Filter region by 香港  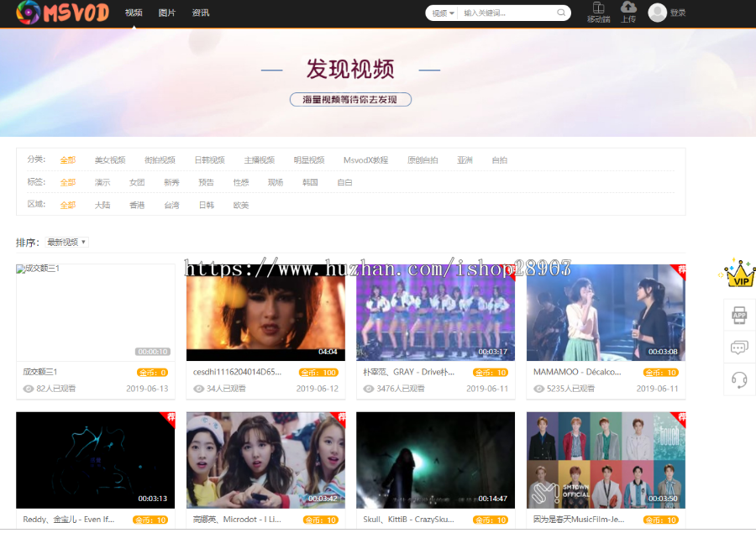[137, 205]
